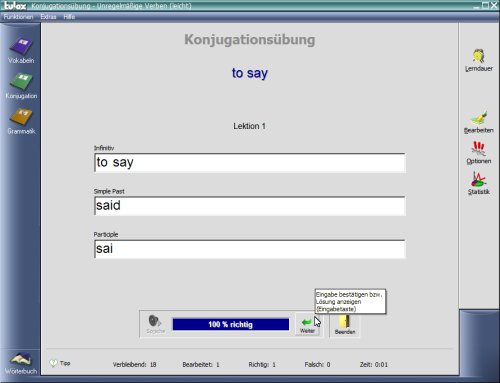The image size is (500, 383).
Task: Click the 'Verbleibend: 18' status text
Action: (x=134, y=364)
